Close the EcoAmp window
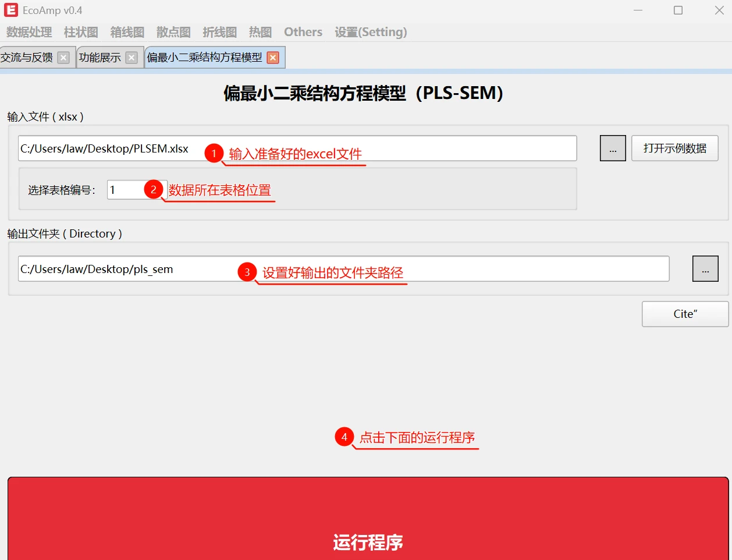The height and width of the screenshot is (560, 732). (719, 10)
